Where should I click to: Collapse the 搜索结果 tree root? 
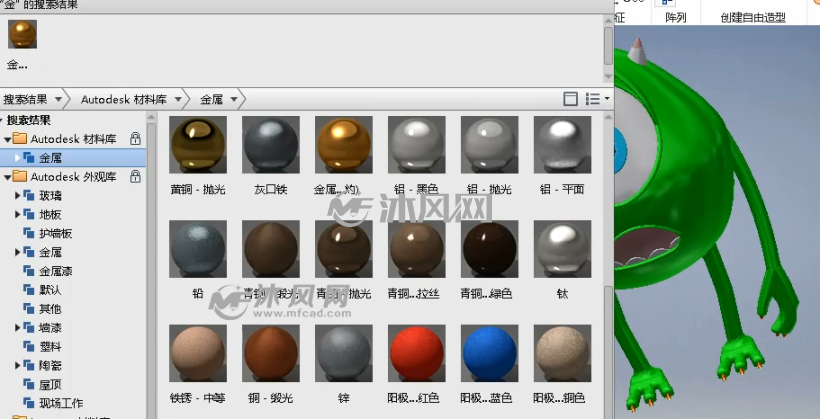2,120
